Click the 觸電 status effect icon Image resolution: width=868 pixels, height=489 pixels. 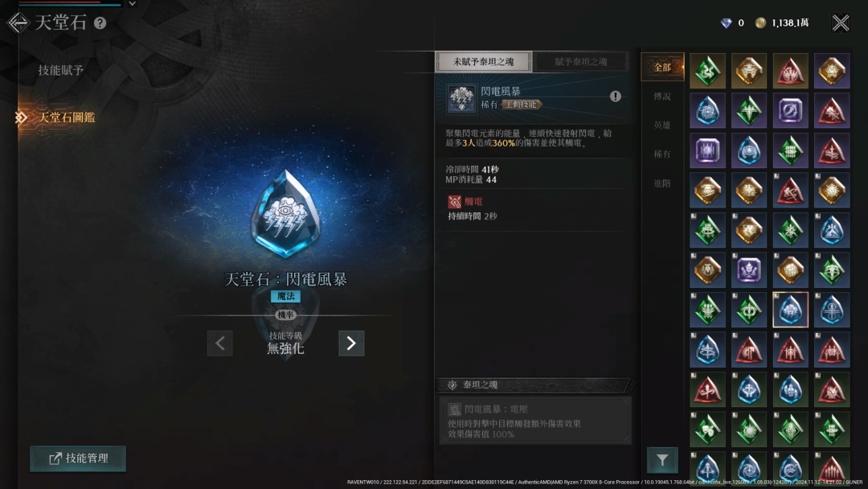click(454, 202)
